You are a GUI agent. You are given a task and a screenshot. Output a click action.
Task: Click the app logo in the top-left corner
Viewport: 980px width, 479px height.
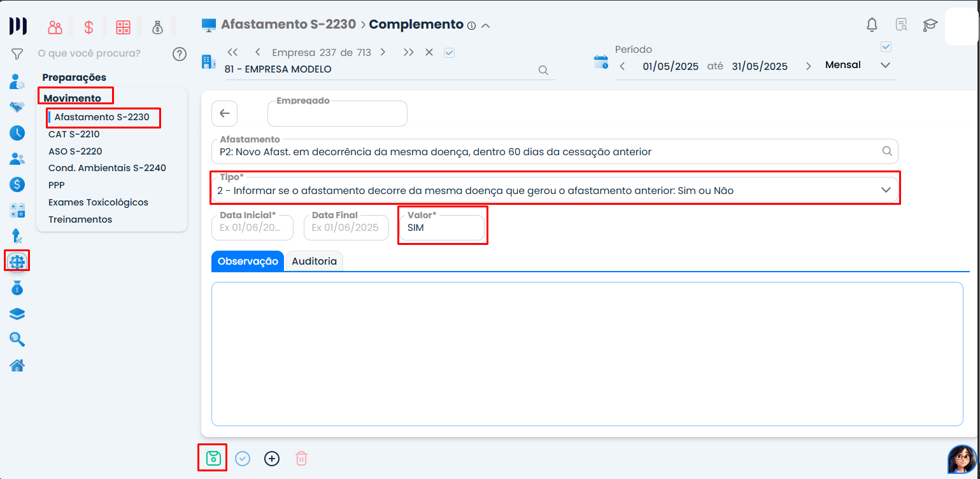click(18, 26)
